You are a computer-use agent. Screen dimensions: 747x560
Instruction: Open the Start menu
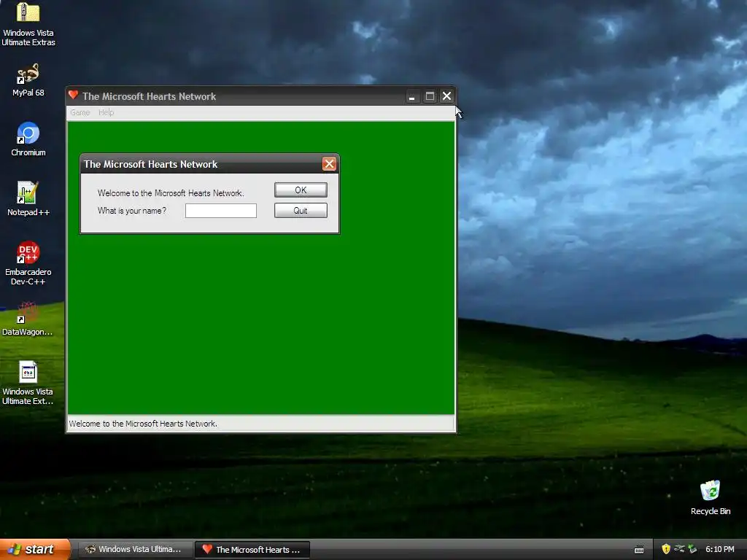(34, 549)
